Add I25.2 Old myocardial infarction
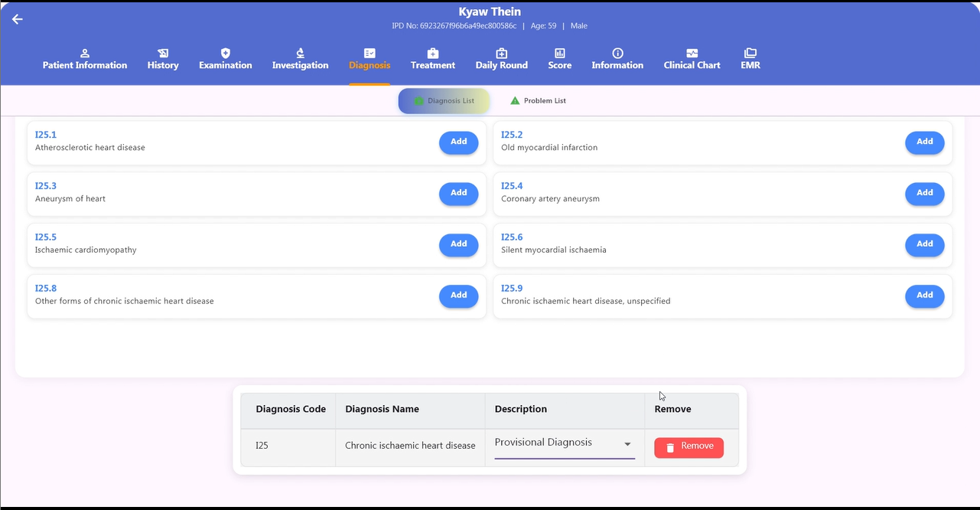 [x=924, y=142]
